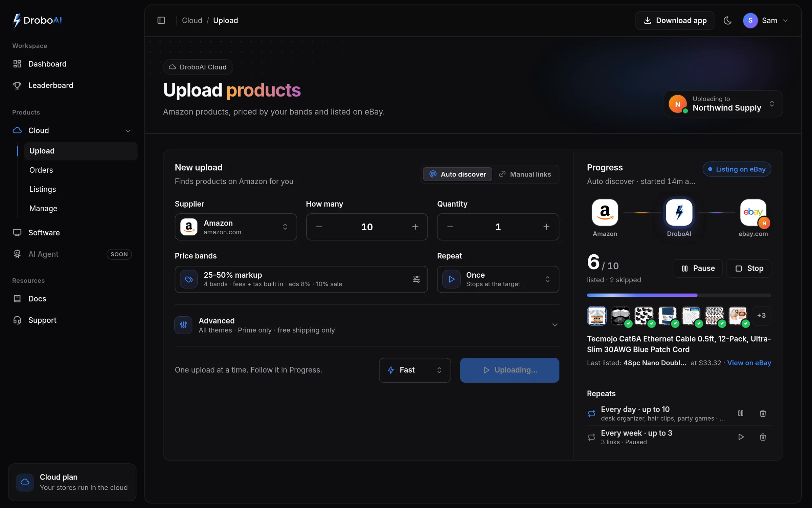Open price bands settings sliders icon
Image resolution: width=812 pixels, height=508 pixels.
(x=416, y=279)
